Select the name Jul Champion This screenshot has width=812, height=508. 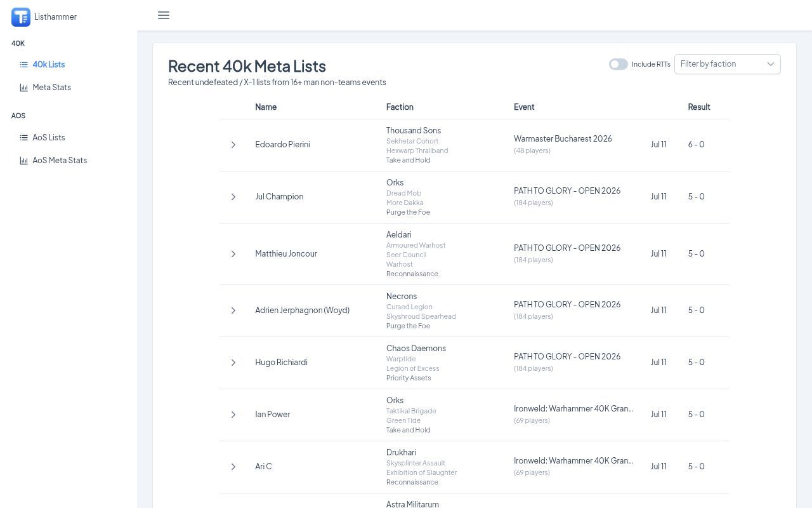[x=279, y=196]
